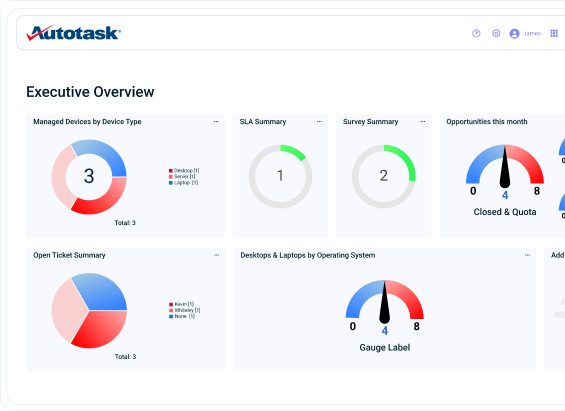This screenshot has height=411, width=565.
Task: Open the James user menu name
Action: 532,33
